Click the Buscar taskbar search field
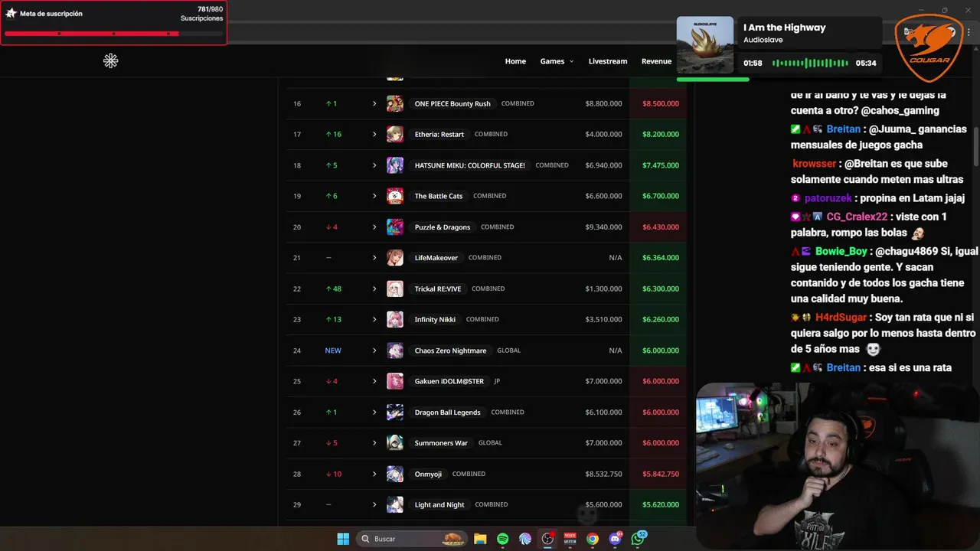 tap(413, 539)
